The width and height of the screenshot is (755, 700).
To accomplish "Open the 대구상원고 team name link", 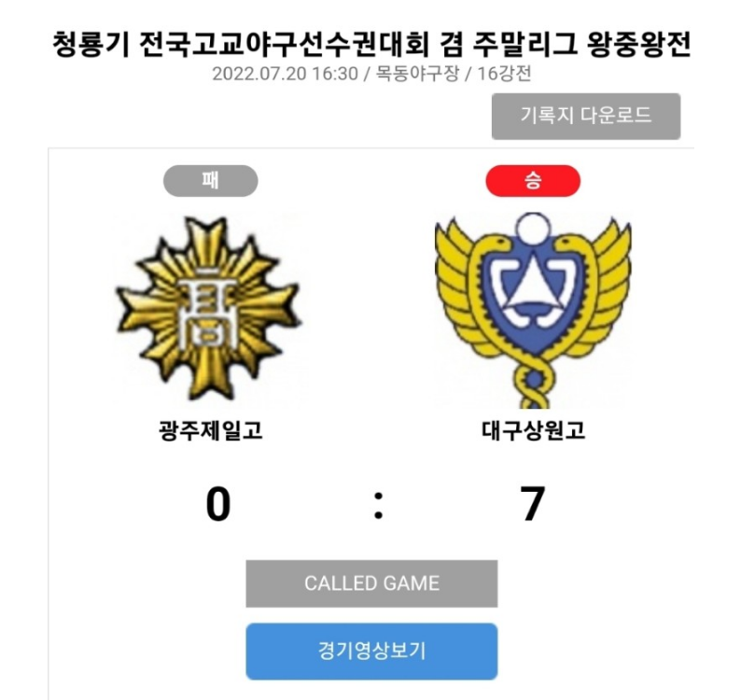I will (x=533, y=430).
